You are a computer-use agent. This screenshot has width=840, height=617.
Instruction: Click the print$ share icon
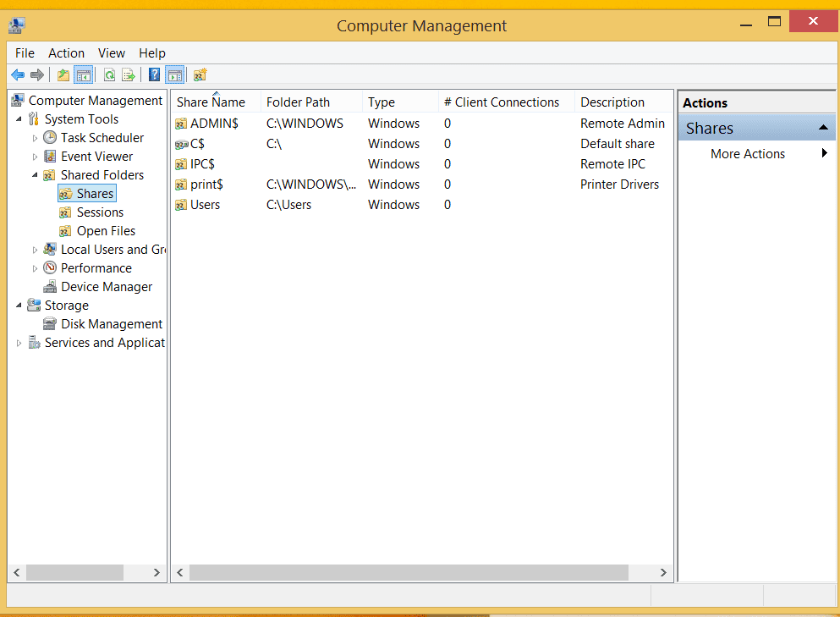coord(181,185)
